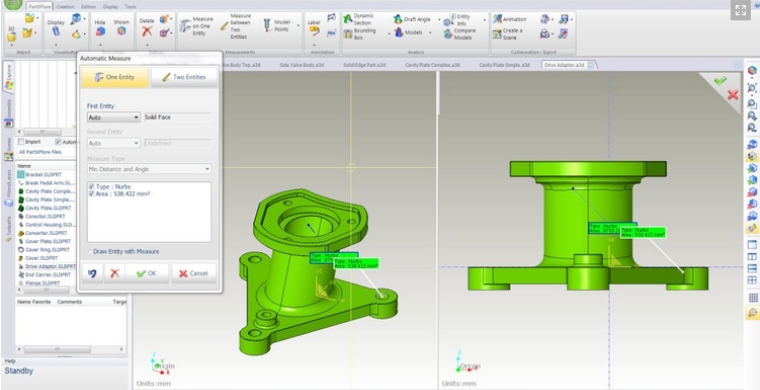Click the OK button in Automatic Measure

(147, 273)
